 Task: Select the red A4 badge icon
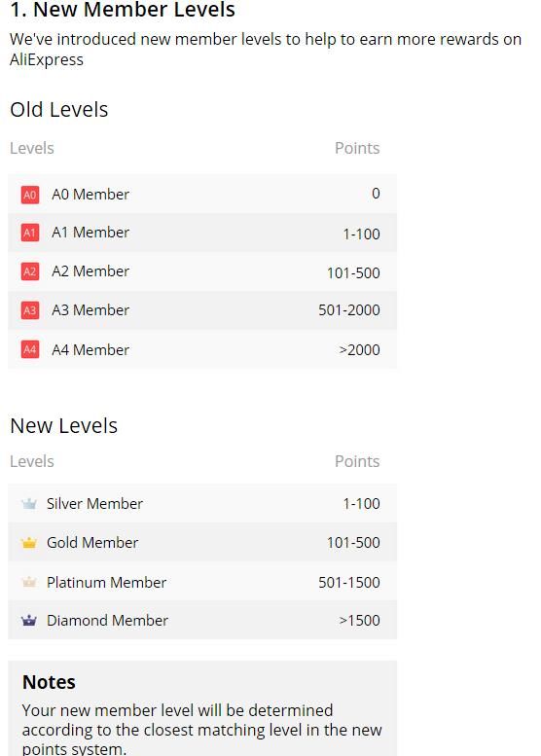pyautogui.click(x=30, y=349)
